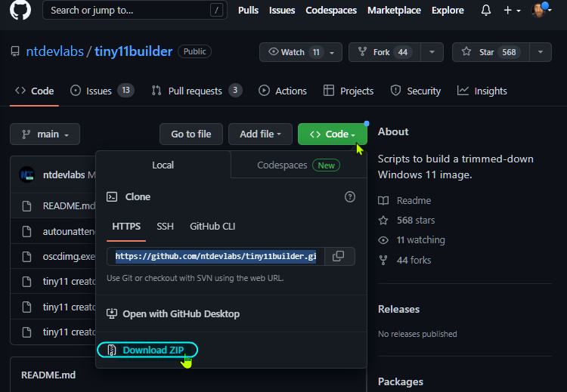The height and width of the screenshot is (392, 567).
Task: Expand the Star lists dropdown arrow
Action: point(541,52)
